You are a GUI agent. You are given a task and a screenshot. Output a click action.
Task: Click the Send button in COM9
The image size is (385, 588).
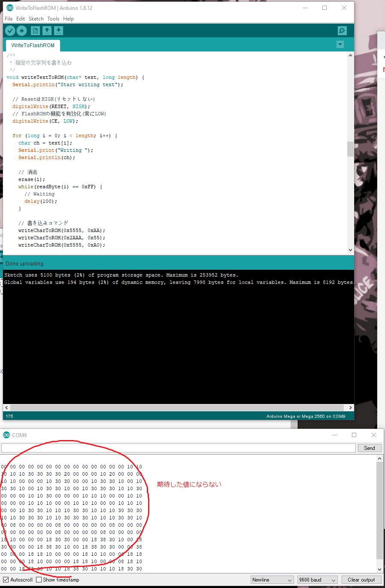(370, 448)
